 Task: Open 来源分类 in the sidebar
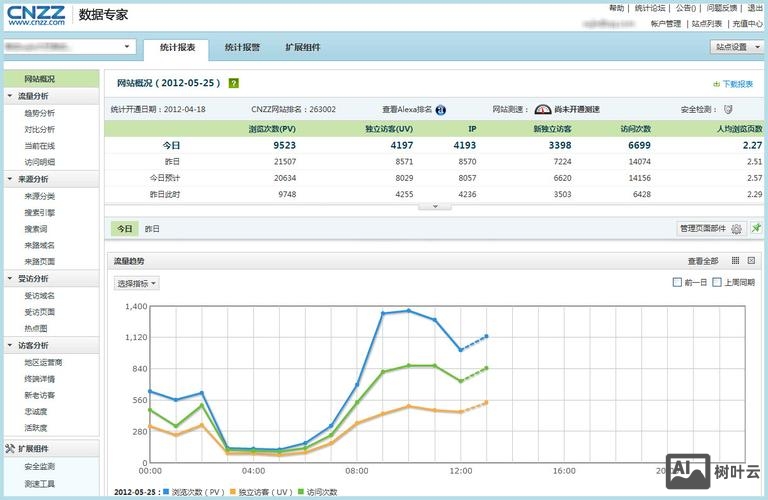pyautogui.click(x=40, y=196)
